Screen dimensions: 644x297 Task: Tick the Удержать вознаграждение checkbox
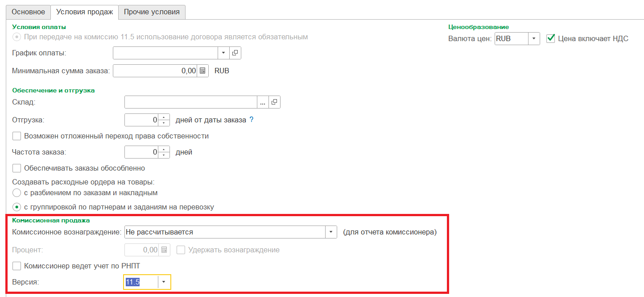[x=181, y=250]
